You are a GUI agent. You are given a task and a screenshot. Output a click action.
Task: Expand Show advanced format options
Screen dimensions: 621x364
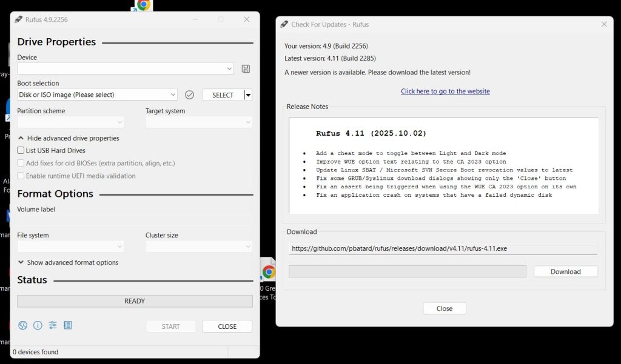(70, 262)
